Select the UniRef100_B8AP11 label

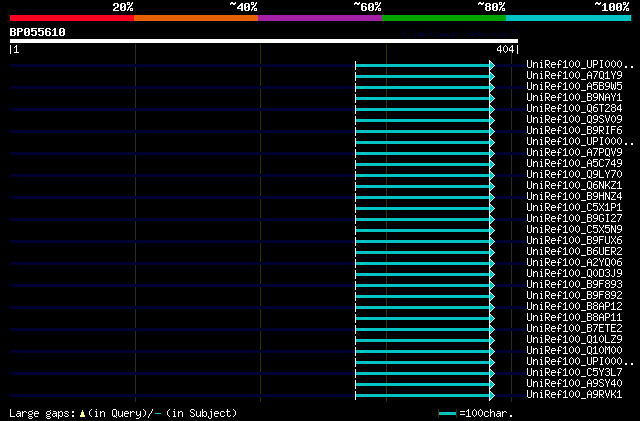(574, 318)
